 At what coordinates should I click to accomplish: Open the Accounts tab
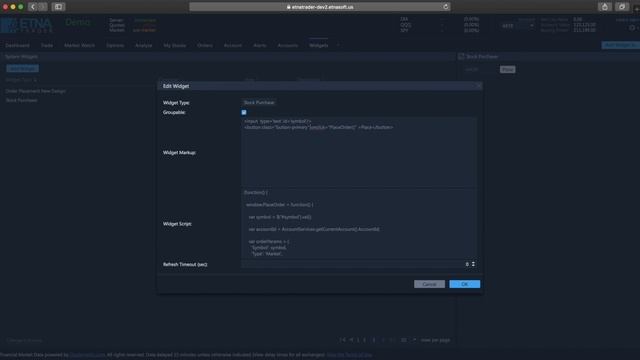[x=288, y=45]
